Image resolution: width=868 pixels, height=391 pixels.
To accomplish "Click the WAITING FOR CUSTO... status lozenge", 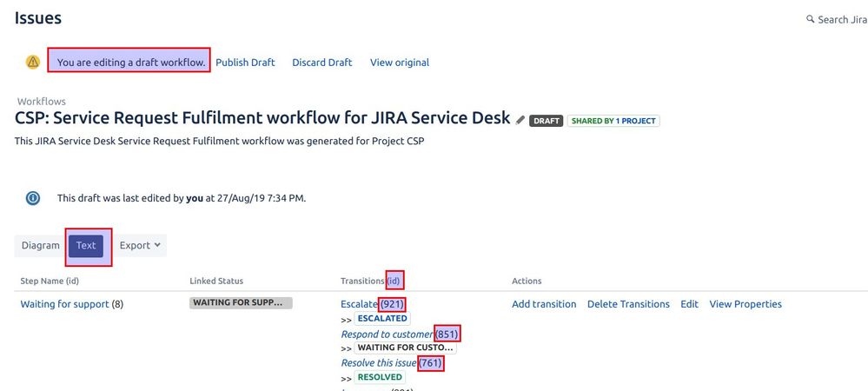I will point(405,348).
